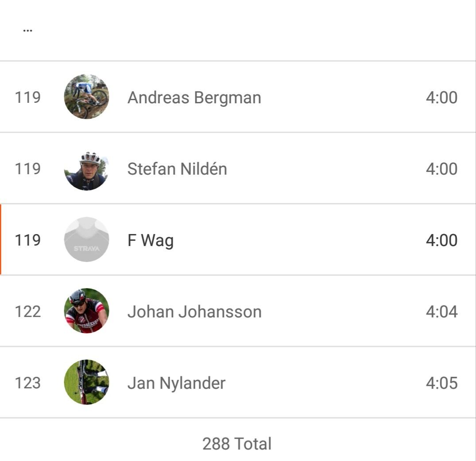This screenshot has height=461, width=476.
Task: Select F Wag's 4:00 time
Action: (x=441, y=240)
